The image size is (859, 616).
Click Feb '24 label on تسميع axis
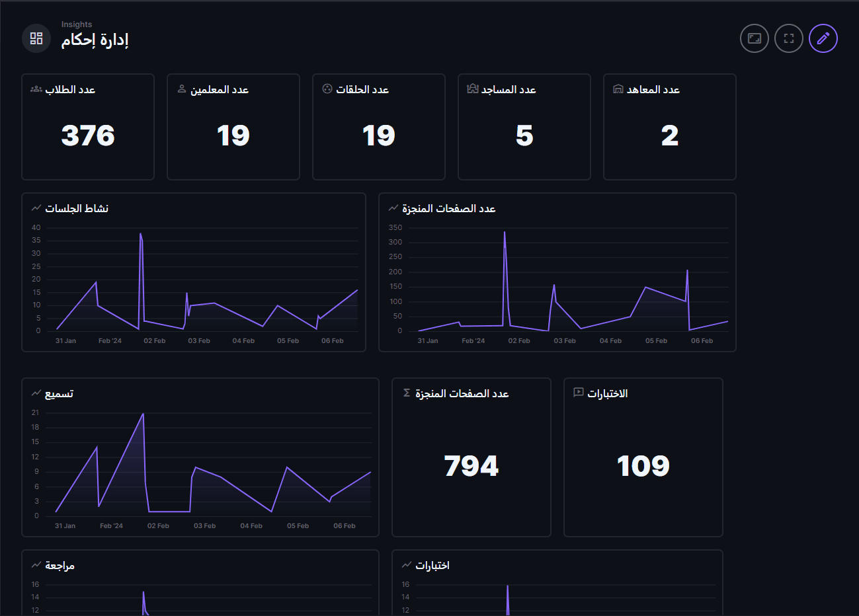(111, 526)
